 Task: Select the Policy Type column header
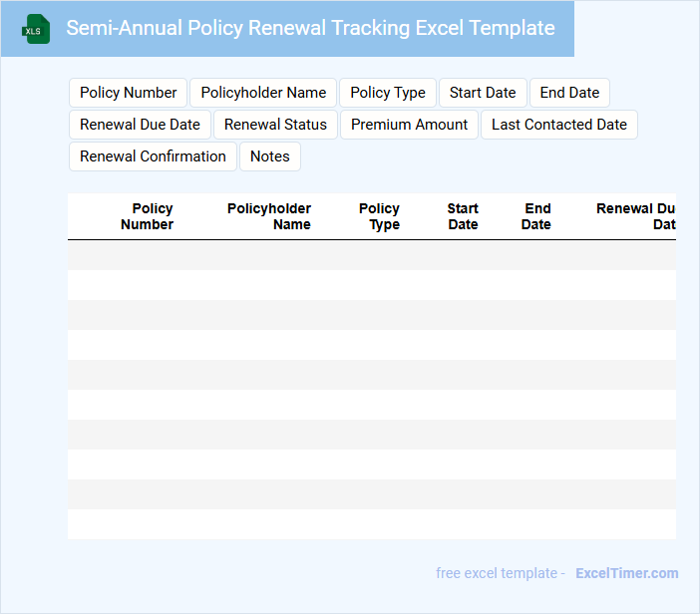pyautogui.click(x=380, y=216)
